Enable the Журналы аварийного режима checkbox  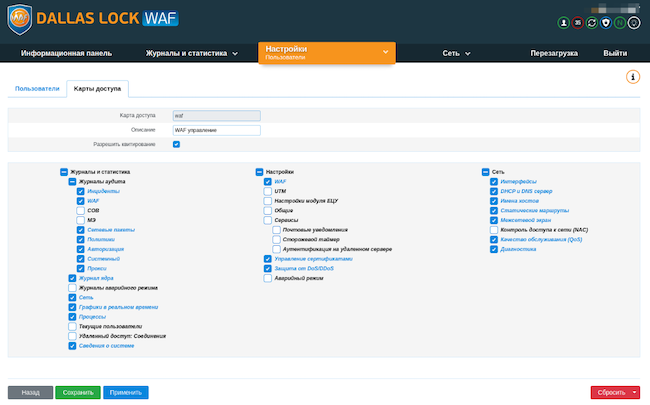(x=72, y=288)
